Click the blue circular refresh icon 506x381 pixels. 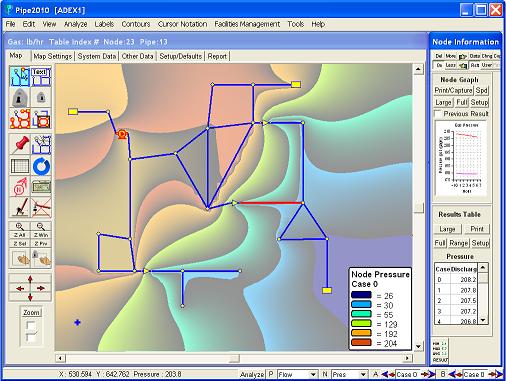(41, 166)
